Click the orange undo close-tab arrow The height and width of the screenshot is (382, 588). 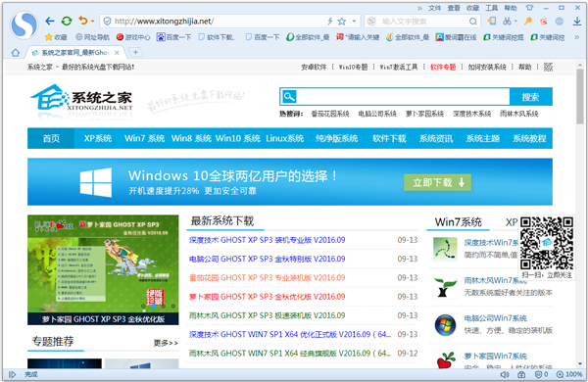(83, 21)
